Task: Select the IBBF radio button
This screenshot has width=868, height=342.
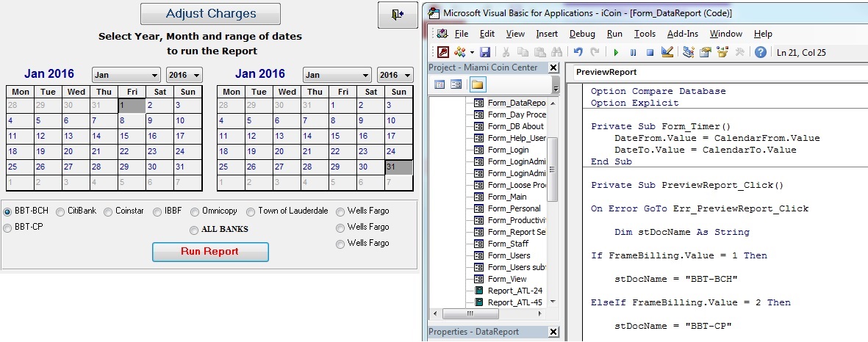Action: (x=157, y=211)
